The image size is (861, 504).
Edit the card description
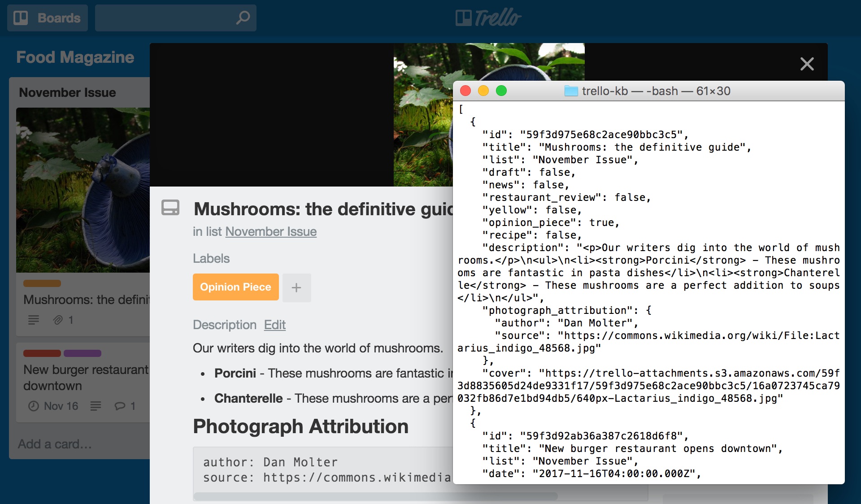click(274, 325)
